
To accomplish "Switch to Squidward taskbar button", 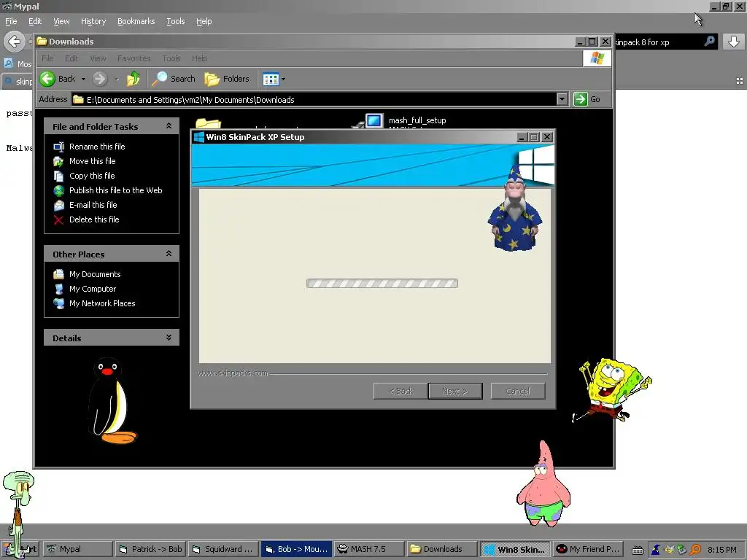I will click(223, 550).
